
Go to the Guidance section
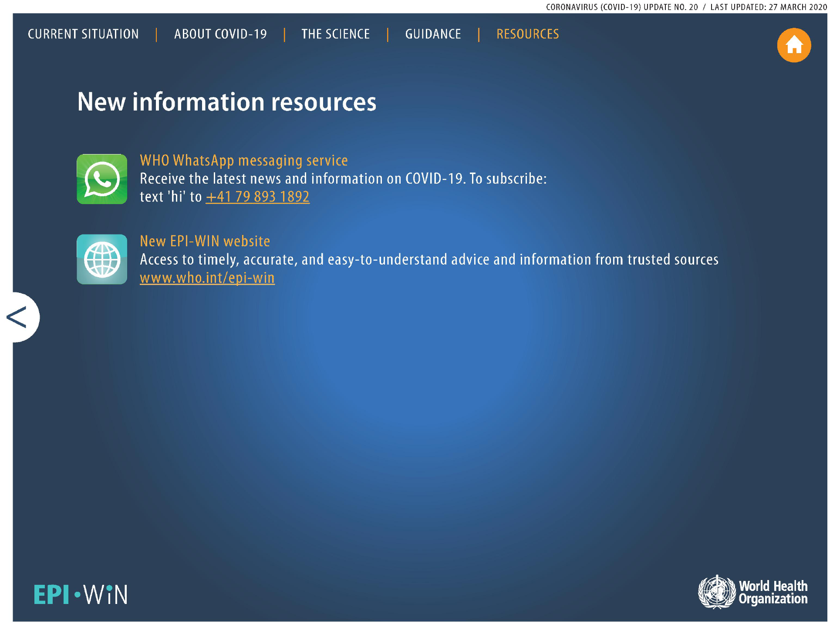pyautogui.click(x=433, y=34)
